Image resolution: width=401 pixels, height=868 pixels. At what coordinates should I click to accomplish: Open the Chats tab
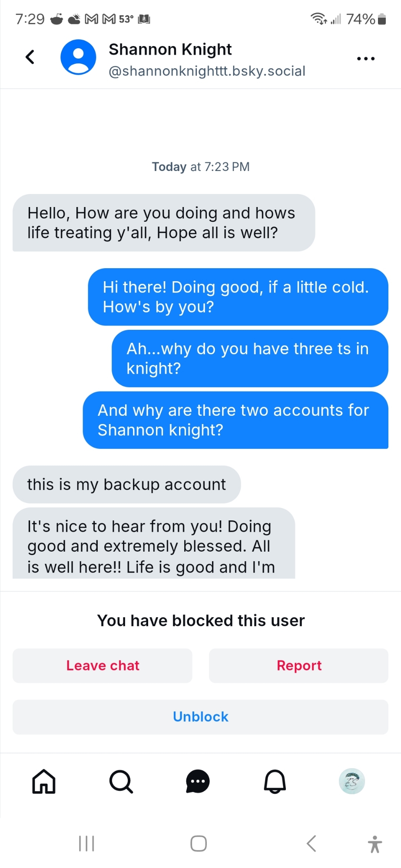coord(198,781)
